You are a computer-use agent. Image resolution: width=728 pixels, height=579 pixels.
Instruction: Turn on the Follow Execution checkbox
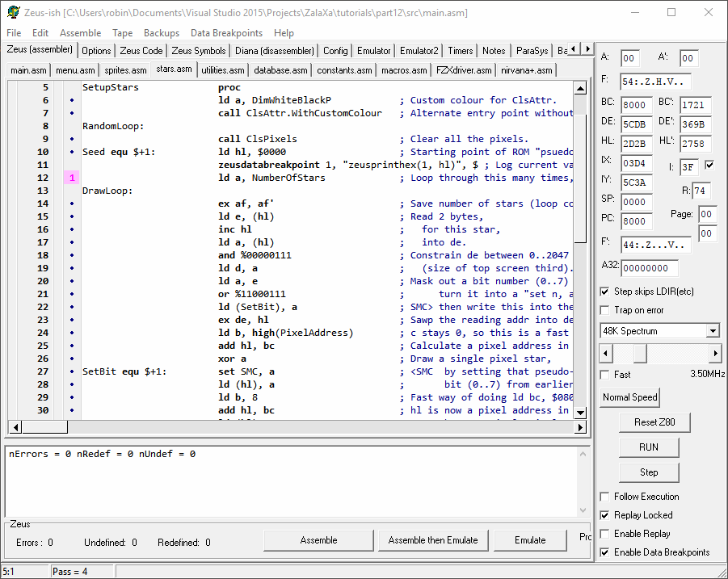click(x=606, y=497)
